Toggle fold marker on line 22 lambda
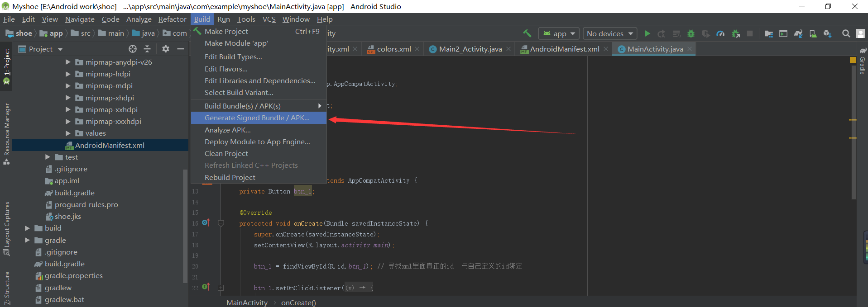 click(x=221, y=288)
